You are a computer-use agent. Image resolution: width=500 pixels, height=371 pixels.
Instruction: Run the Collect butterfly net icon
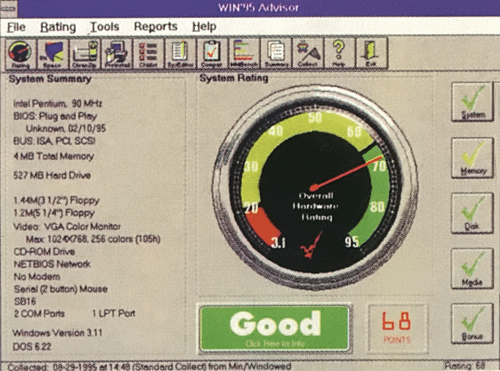point(308,53)
